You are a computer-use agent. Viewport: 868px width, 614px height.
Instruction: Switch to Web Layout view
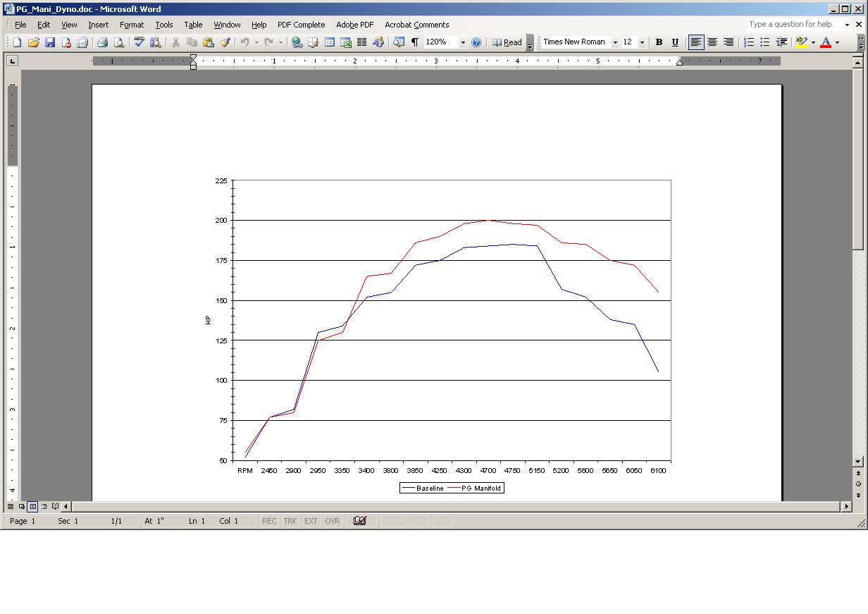tap(22, 506)
